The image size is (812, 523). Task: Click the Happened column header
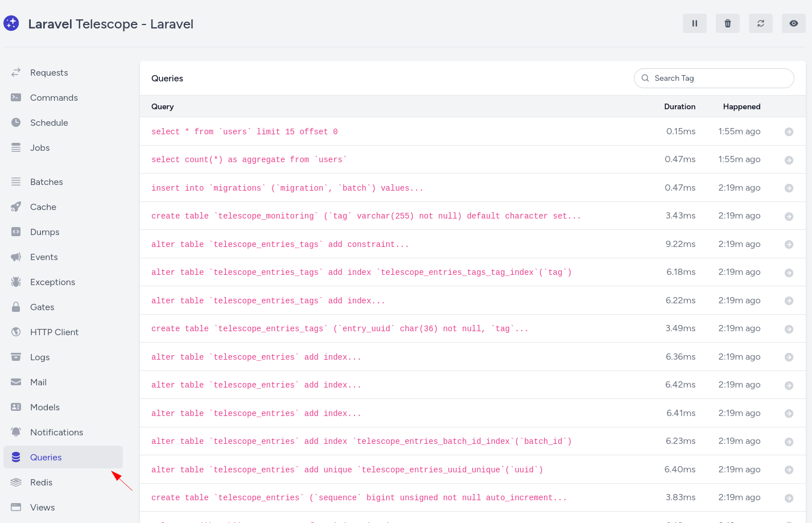[741, 106]
